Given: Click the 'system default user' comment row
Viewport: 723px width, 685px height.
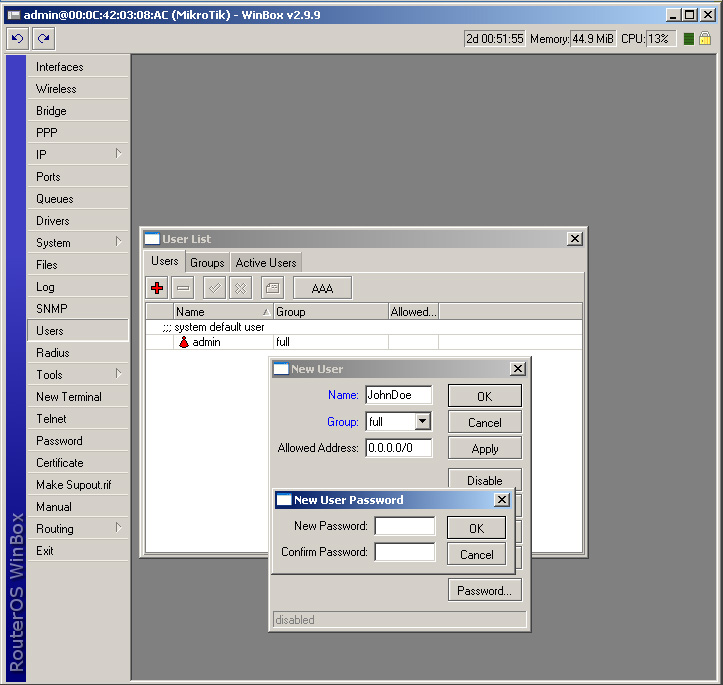Looking at the screenshot, I should (x=364, y=327).
